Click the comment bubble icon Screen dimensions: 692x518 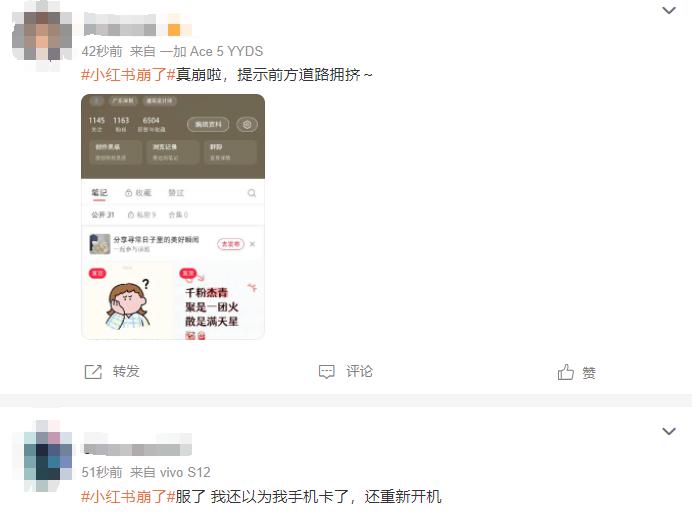point(327,372)
